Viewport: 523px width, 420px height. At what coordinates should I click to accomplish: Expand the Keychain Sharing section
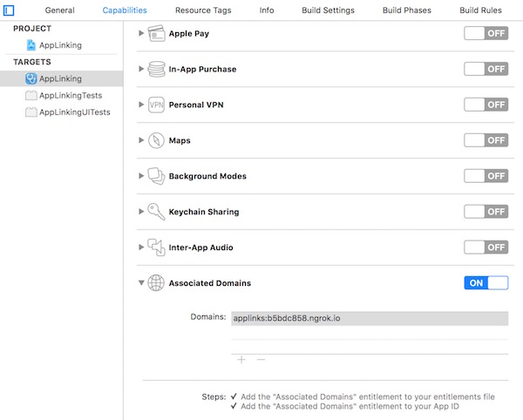[x=141, y=212]
